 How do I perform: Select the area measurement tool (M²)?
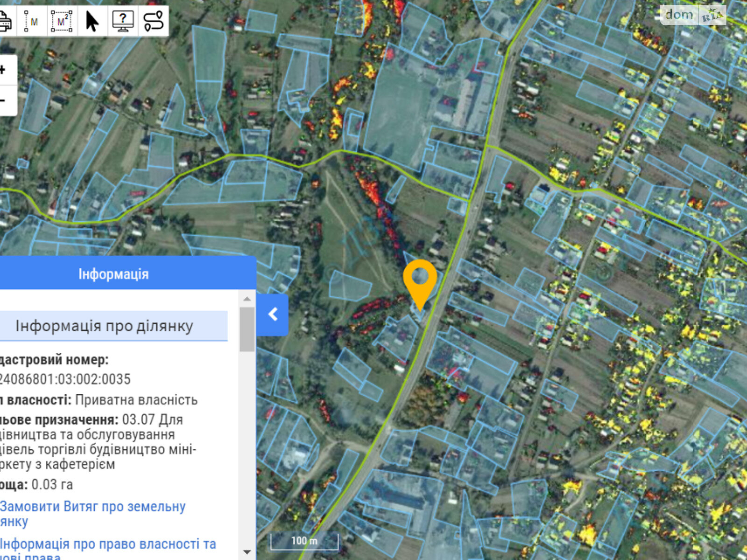click(62, 21)
